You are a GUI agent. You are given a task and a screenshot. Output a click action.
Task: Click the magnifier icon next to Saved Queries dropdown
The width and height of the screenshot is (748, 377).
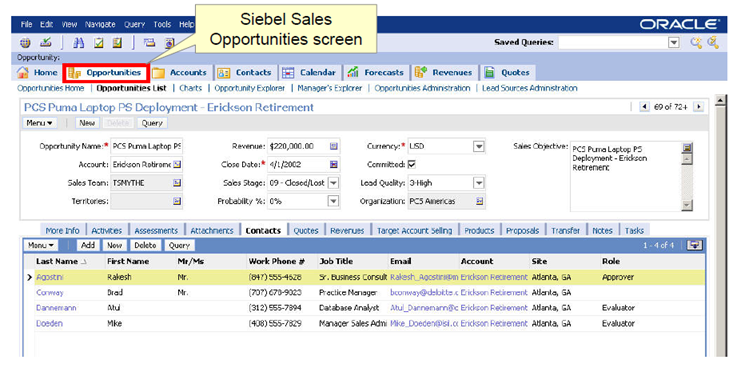[x=696, y=42]
